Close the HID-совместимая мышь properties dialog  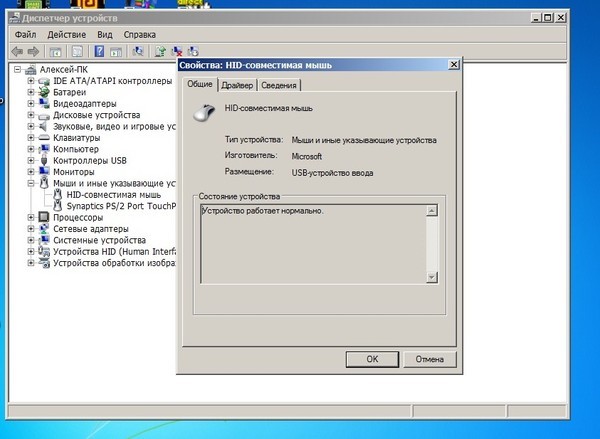click(453, 65)
